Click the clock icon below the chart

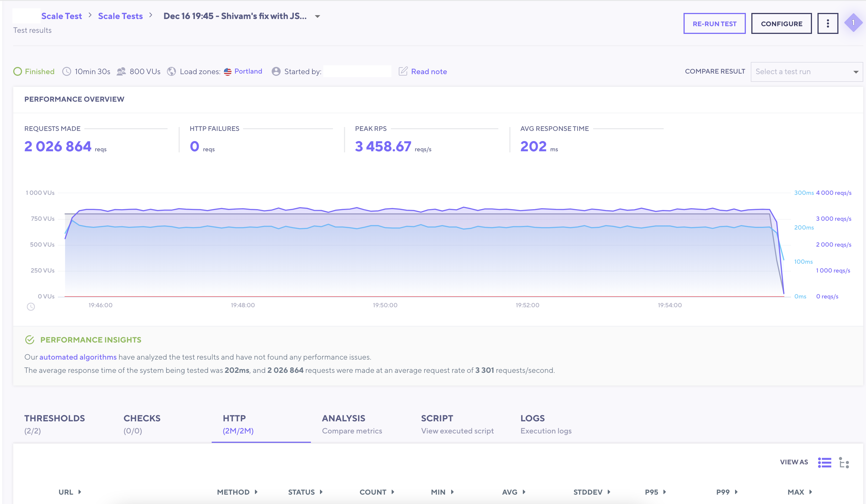coord(31,306)
